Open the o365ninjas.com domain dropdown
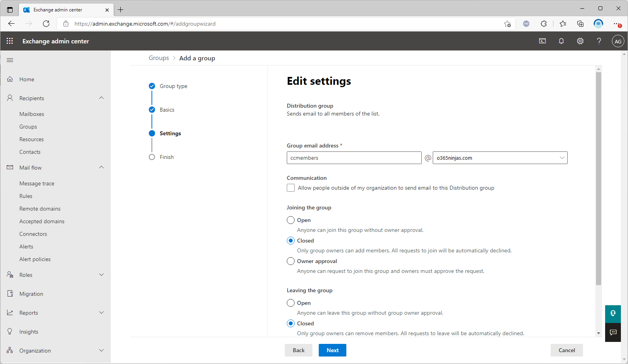The image size is (628, 364). (500, 158)
